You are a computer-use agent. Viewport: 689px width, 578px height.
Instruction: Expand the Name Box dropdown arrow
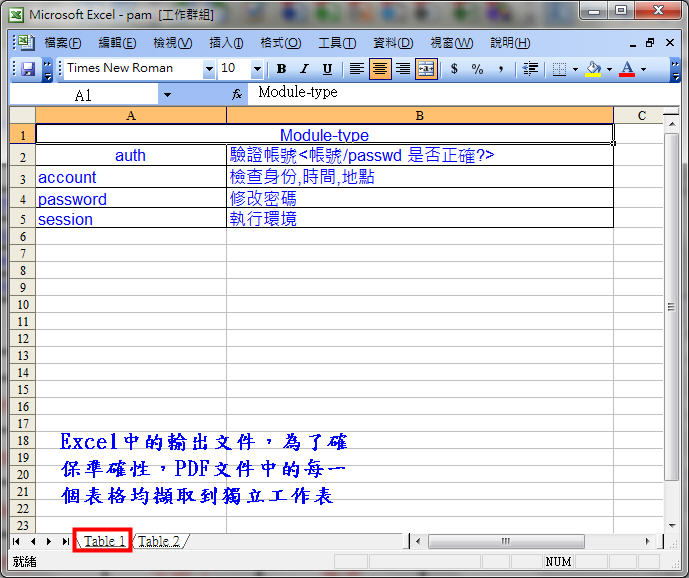point(167,95)
